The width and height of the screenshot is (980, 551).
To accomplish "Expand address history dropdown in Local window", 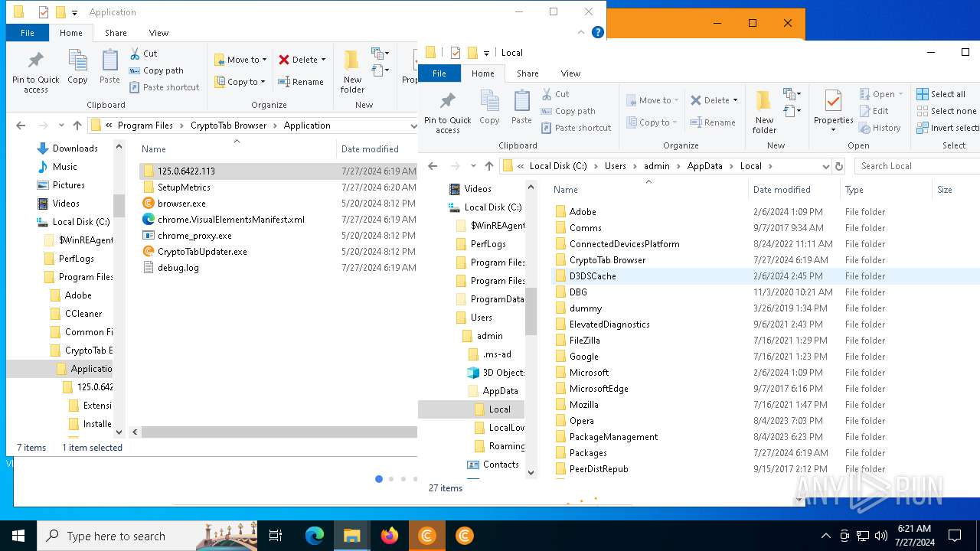I will pos(825,166).
